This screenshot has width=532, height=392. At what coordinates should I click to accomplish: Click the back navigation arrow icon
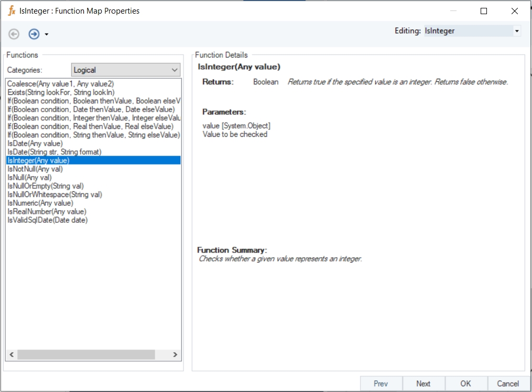coord(14,34)
